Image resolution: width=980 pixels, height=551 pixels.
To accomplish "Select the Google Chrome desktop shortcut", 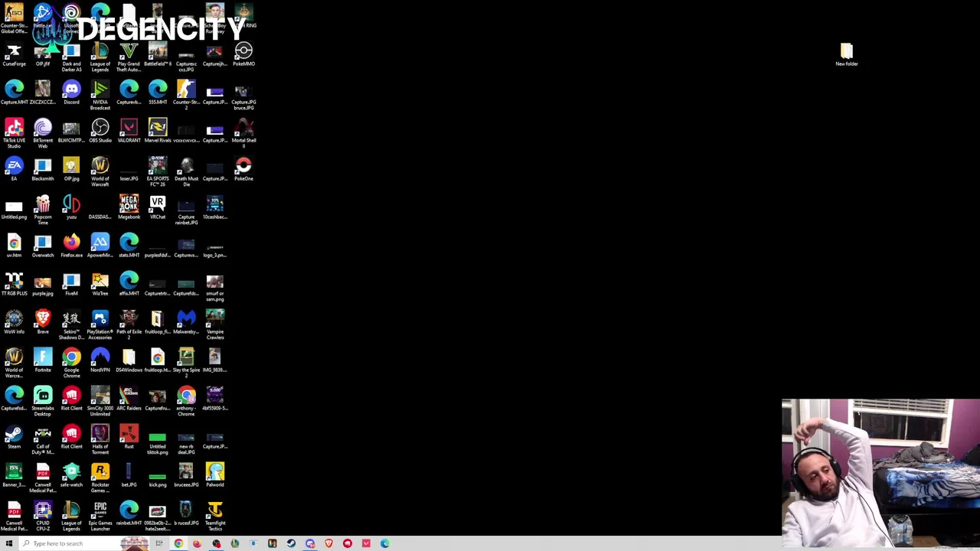I will pyautogui.click(x=71, y=363).
